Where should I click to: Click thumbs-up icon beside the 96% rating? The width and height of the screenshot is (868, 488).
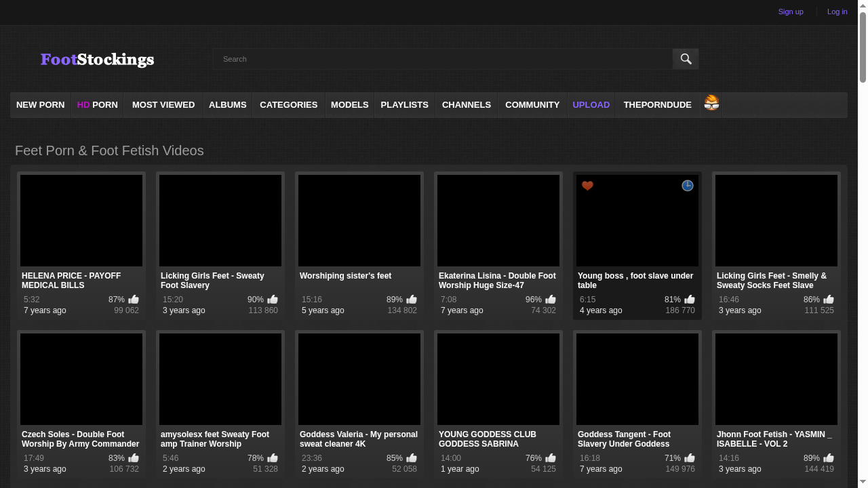point(551,300)
